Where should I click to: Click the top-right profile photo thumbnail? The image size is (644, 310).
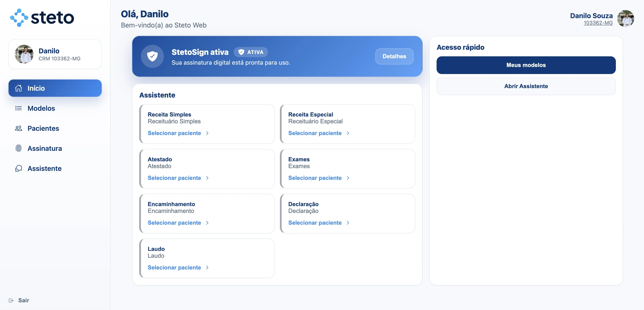[625, 19]
